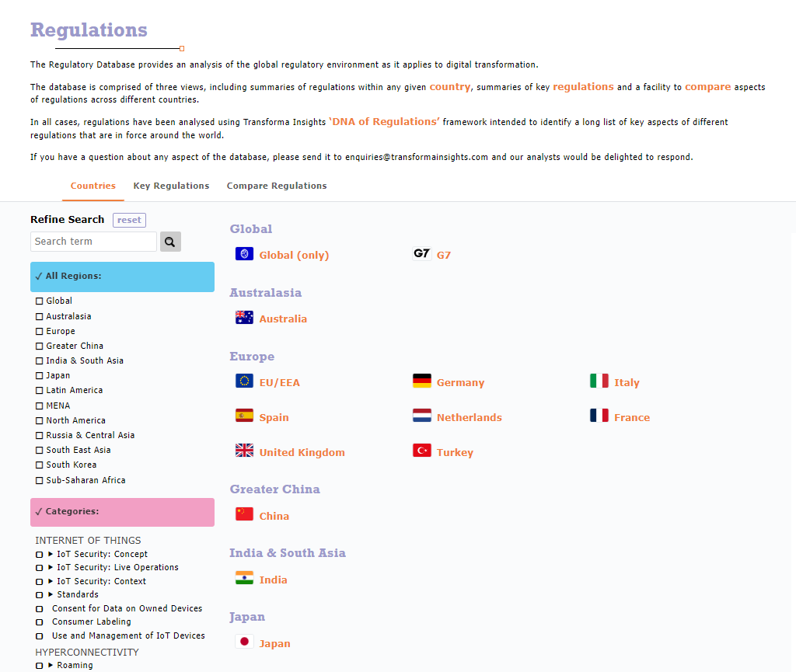Click the Japan flag icon
The height and width of the screenshot is (672, 796).
point(243,642)
